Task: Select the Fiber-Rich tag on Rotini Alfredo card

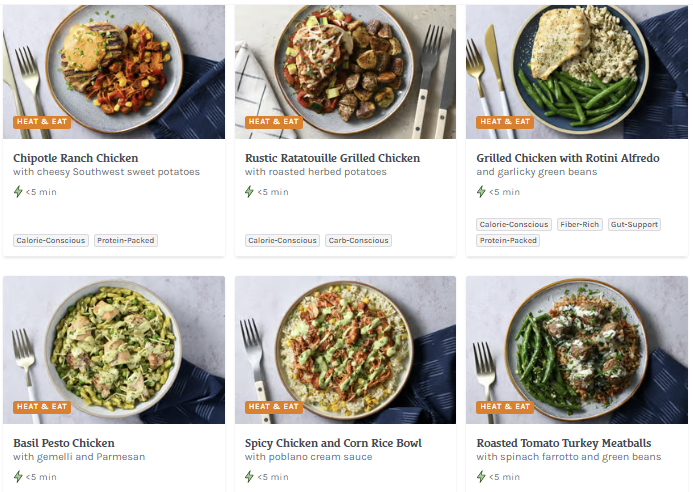Action: [579, 225]
